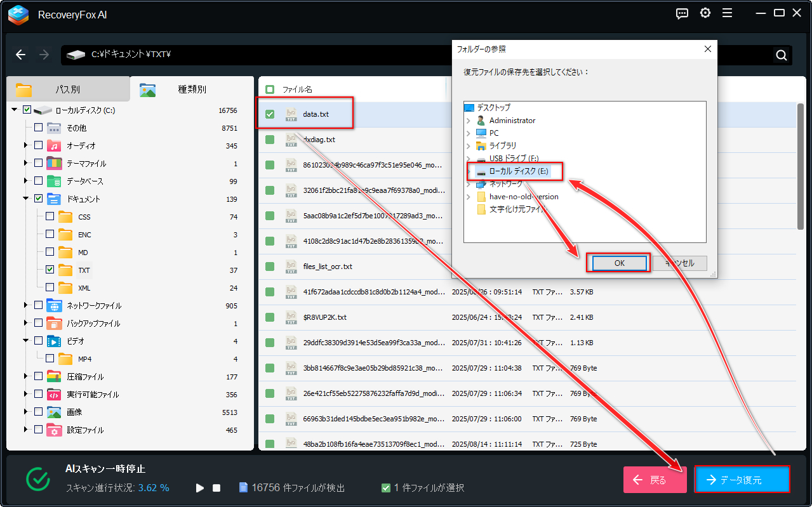Click the feedback chat icon in title bar
The height and width of the screenshot is (507, 812).
pyautogui.click(x=682, y=13)
